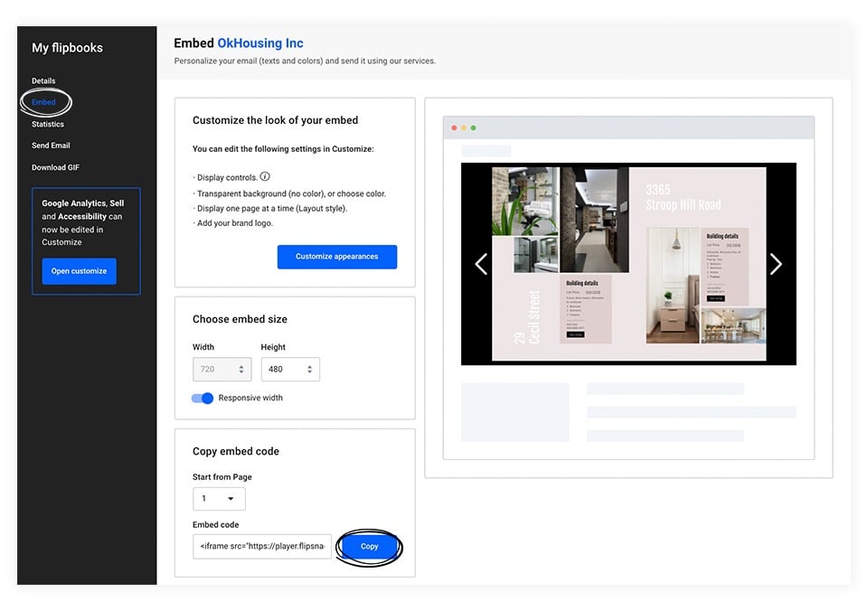Copy the embed code

click(x=369, y=547)
